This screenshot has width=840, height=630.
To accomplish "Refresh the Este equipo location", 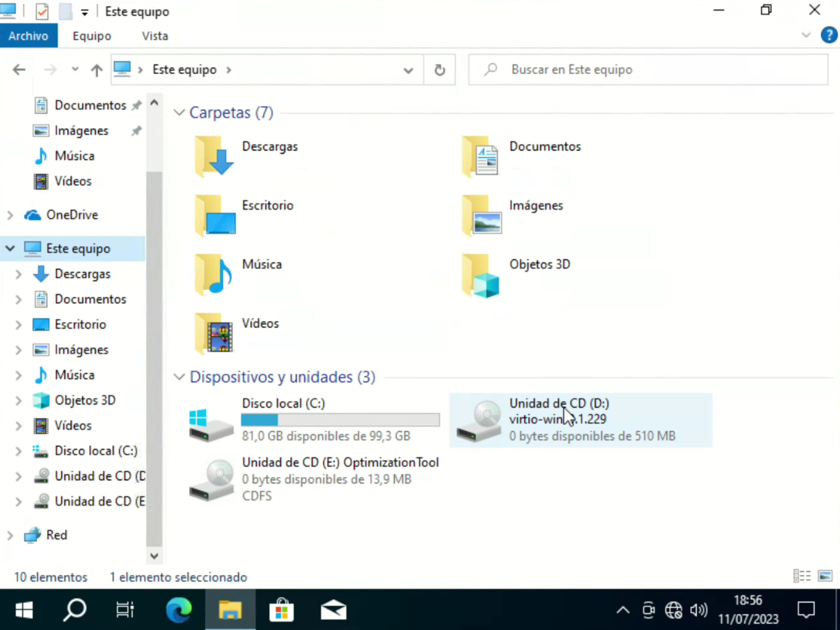I will 440,70.
